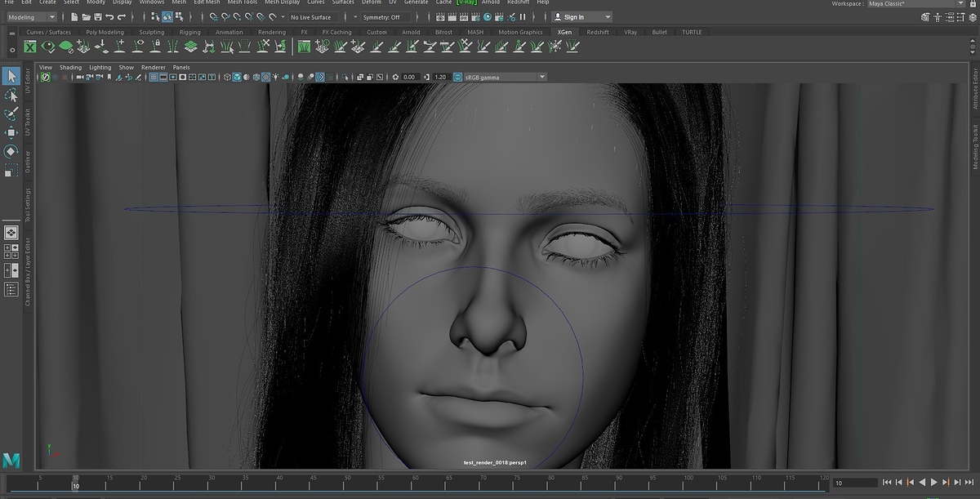Screen dimensions: 980x499
Task: Toggle wireframe display cube in viewport
Action: (227, 77)
